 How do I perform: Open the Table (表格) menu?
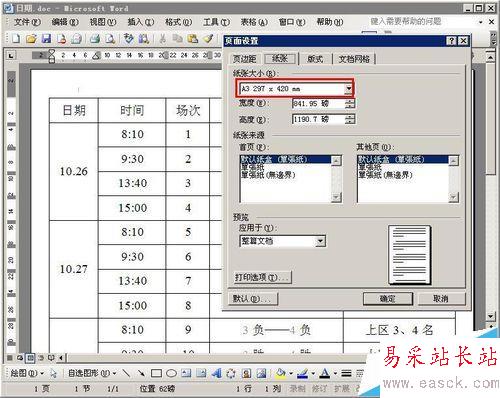254,22
